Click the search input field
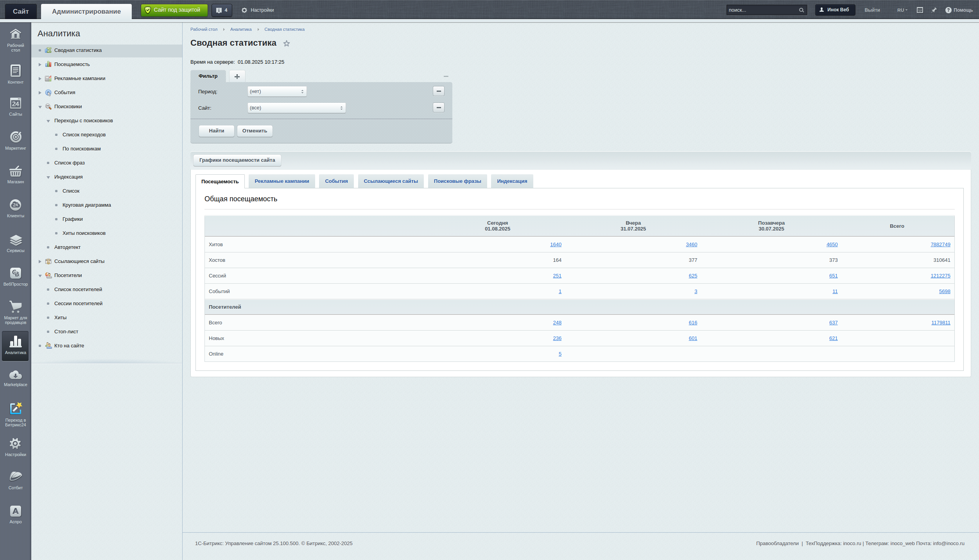 tap(762, 10)
